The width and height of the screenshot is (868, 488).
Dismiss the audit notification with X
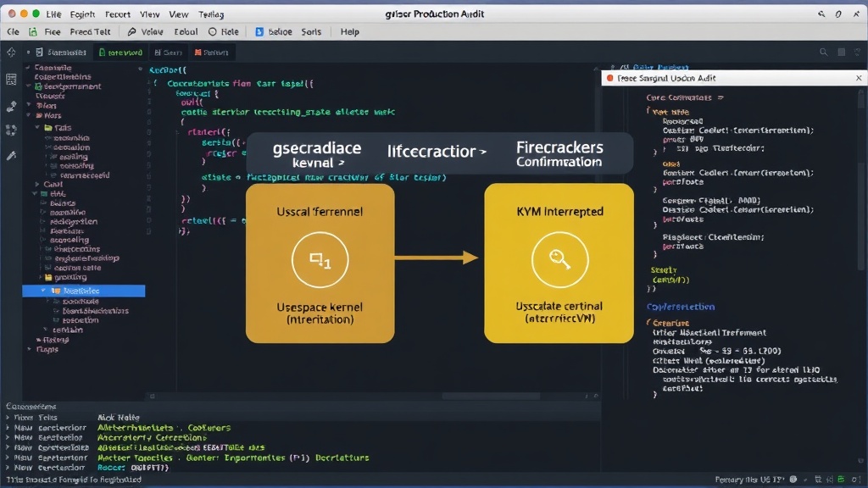[859, 78]
